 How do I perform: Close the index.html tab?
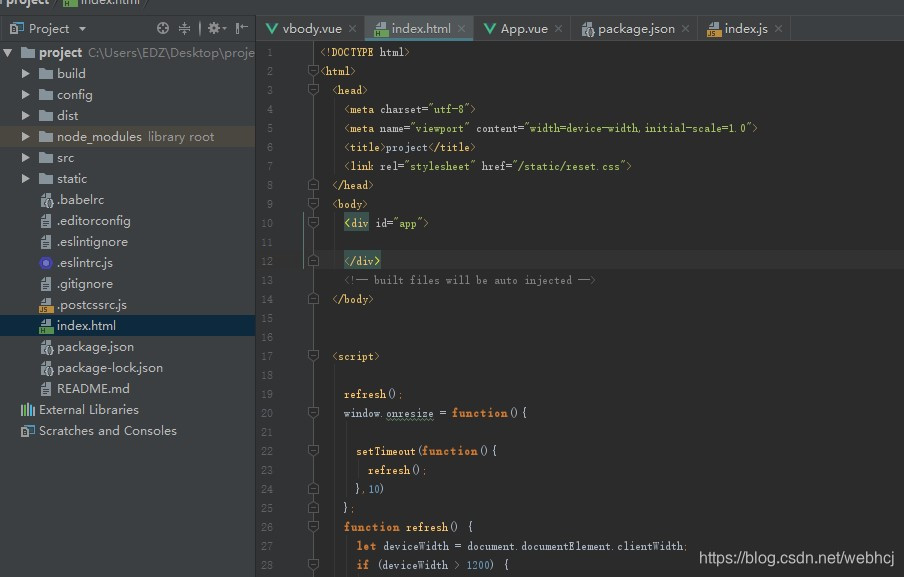click(461, 29)
